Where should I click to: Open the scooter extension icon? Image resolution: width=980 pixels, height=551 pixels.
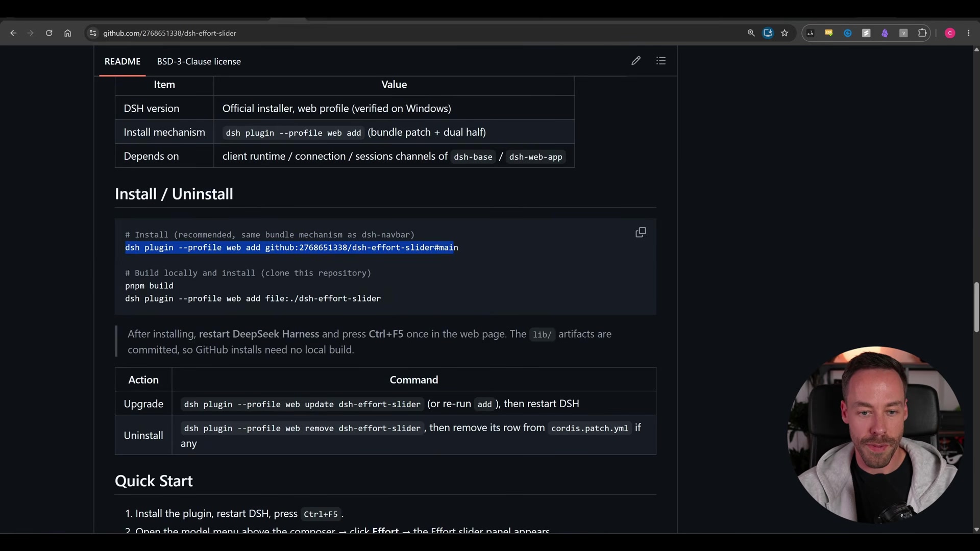coord(811,33)
